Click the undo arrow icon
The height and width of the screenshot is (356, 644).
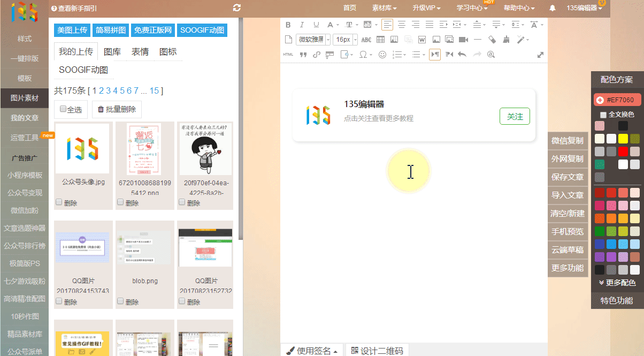pos(462,54)
